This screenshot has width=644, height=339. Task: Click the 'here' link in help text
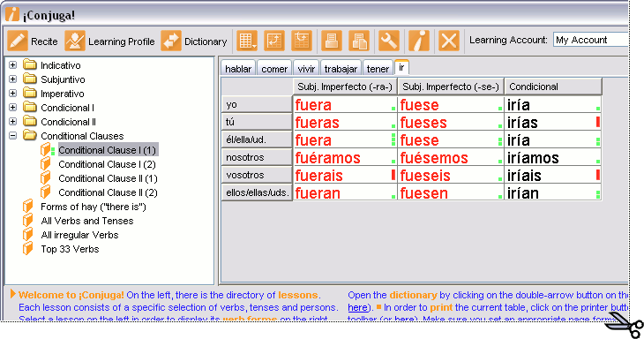click(x=358, y=307)
